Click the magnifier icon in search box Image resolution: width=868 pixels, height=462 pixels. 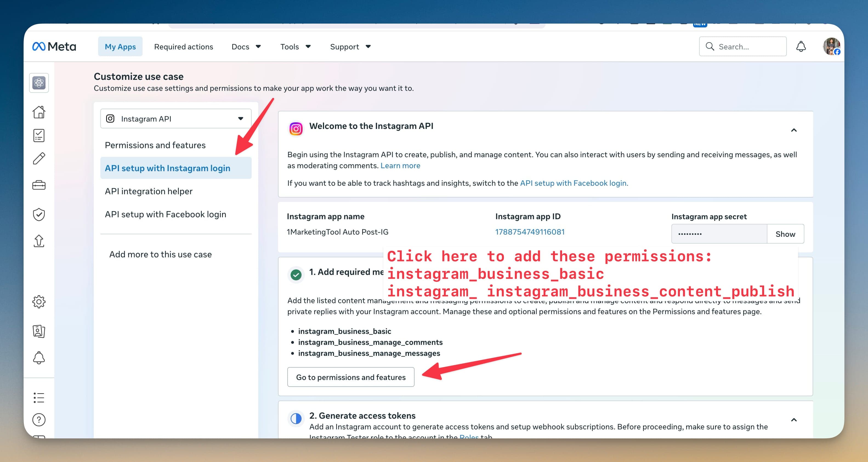click(x=710, y=47)
